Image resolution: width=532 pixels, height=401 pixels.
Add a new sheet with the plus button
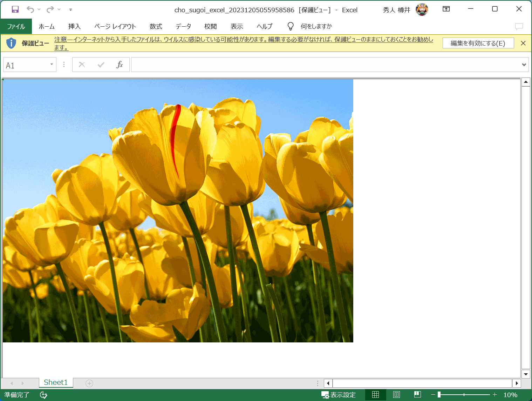coord(89,383)
